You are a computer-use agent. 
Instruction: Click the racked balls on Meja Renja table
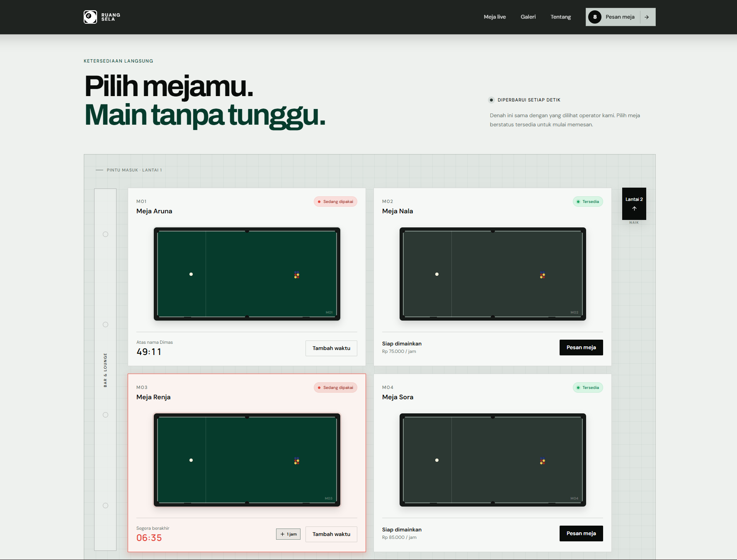tap(297, 461)
